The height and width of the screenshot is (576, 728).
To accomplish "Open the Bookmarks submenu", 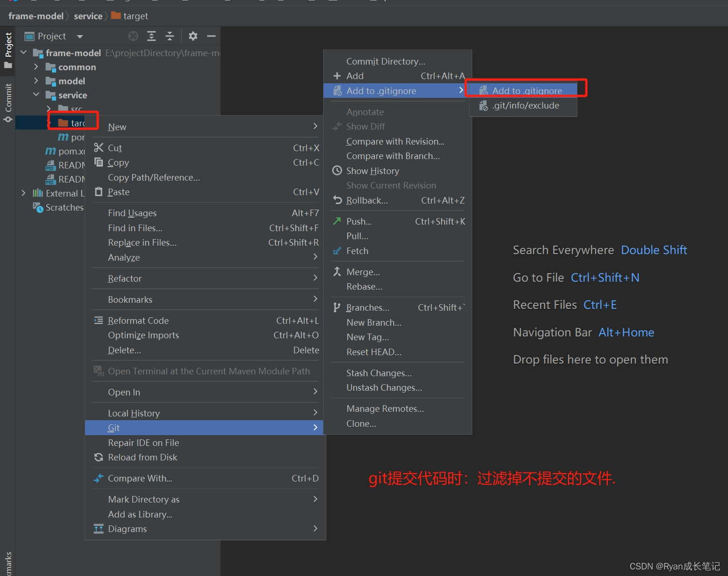I will tap(205, 299).
